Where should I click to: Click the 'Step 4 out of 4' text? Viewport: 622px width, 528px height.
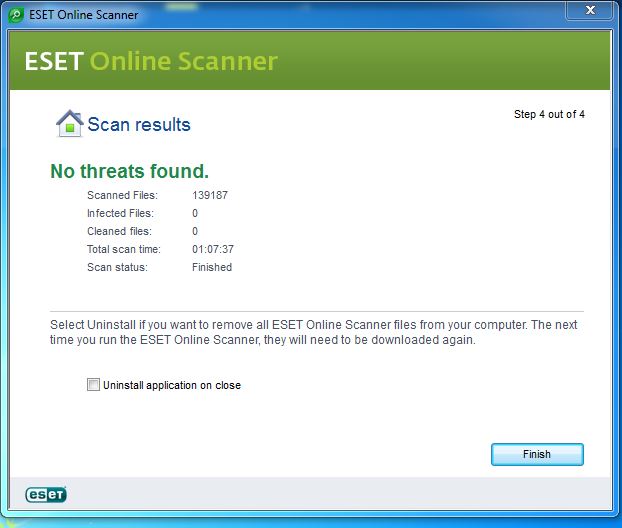[549, 114]
